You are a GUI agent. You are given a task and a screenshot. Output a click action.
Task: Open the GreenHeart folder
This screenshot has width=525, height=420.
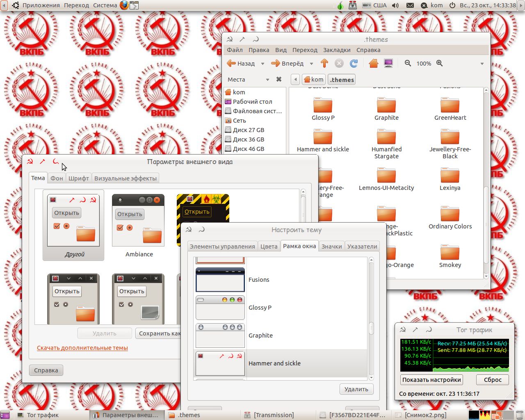click(450, 109)
